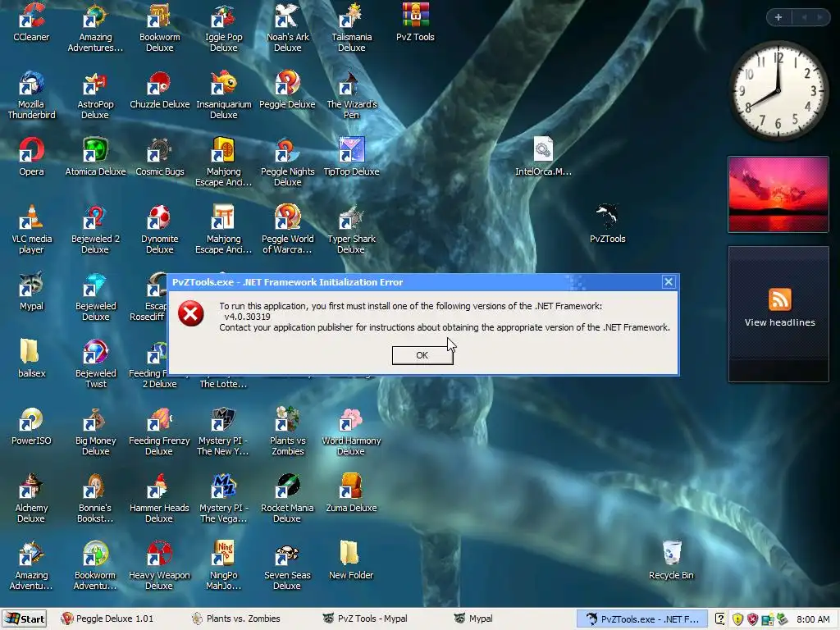Select the Recycle Bin icon
The image size is (840, 630).
coord(671,561)
